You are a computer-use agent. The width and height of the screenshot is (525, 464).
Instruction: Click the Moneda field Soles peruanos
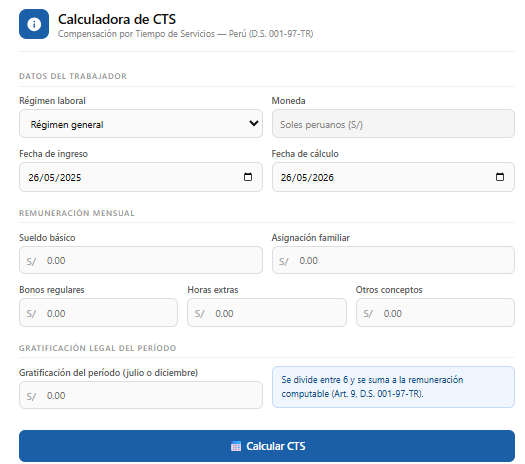pyautogui.click(x=393, y=124)
